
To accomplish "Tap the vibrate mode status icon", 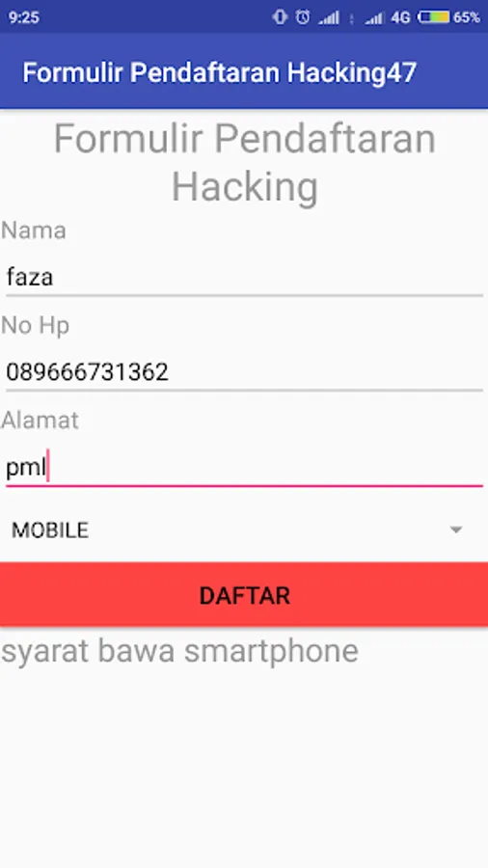I will pyautogui.click(x=280, y=17).
